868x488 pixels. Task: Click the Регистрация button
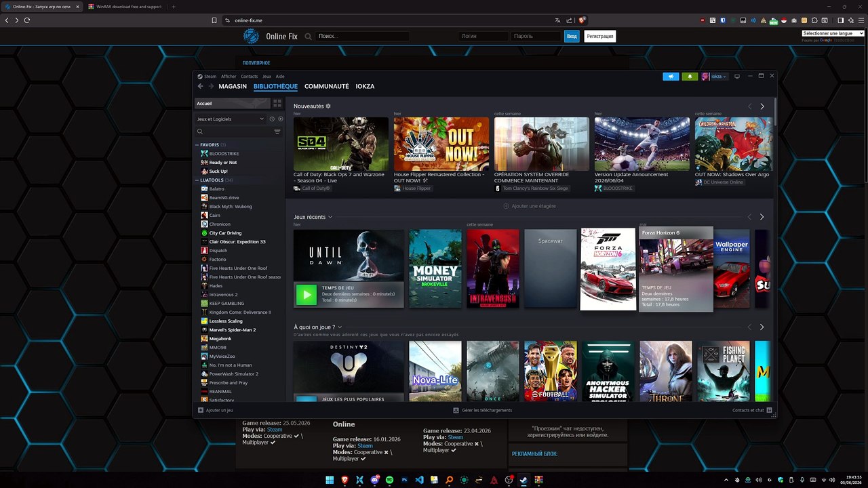click(x=600, y=36)
